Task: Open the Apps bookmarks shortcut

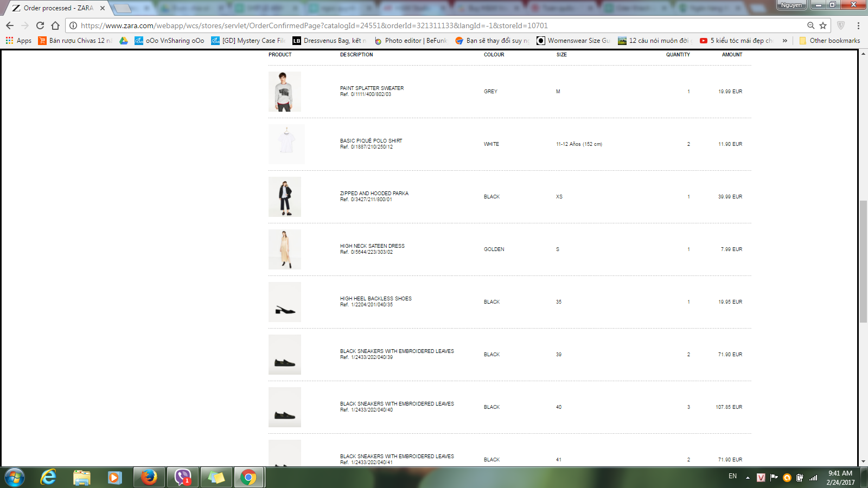Action: point(18,41)
